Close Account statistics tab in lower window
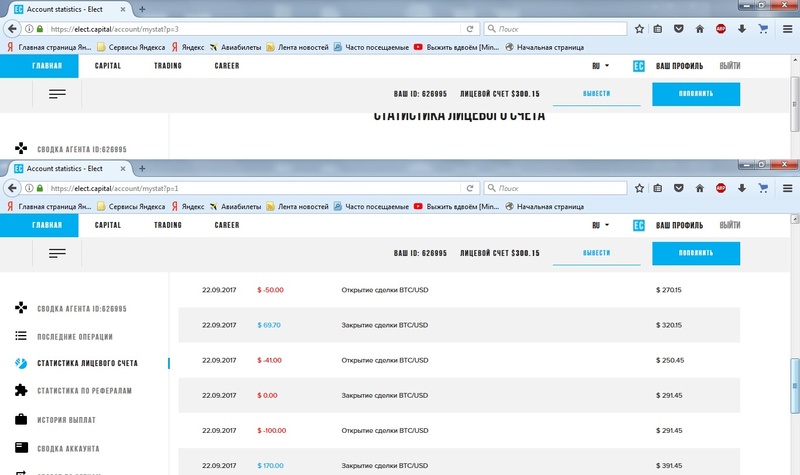 point(122,168)
